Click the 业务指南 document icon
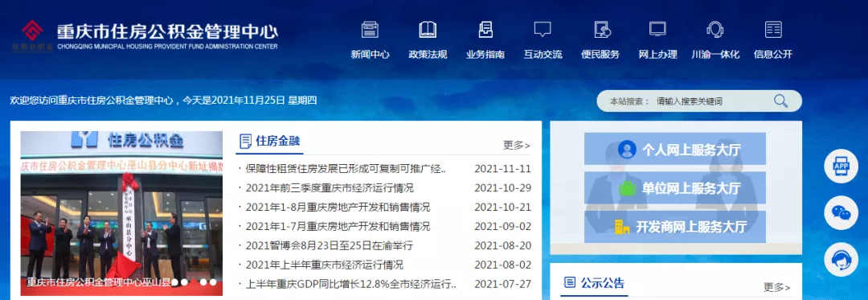 pyautogui.click(x=485, y=29)
